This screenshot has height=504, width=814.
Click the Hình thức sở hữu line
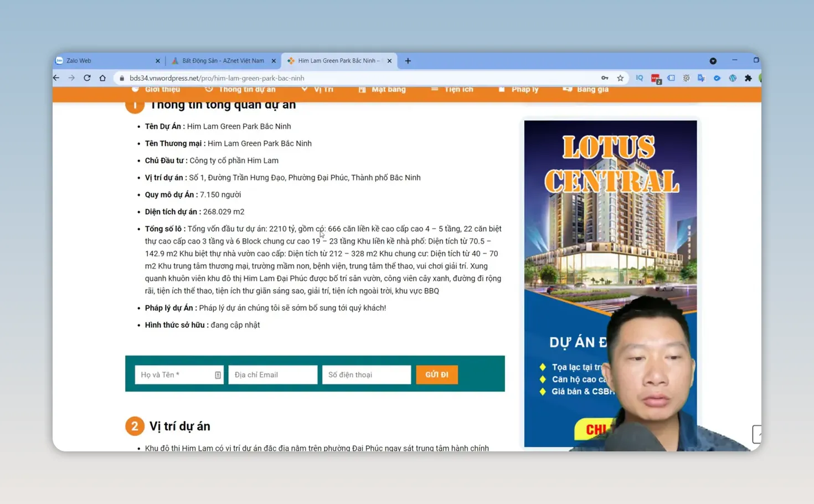coord(202,325)
